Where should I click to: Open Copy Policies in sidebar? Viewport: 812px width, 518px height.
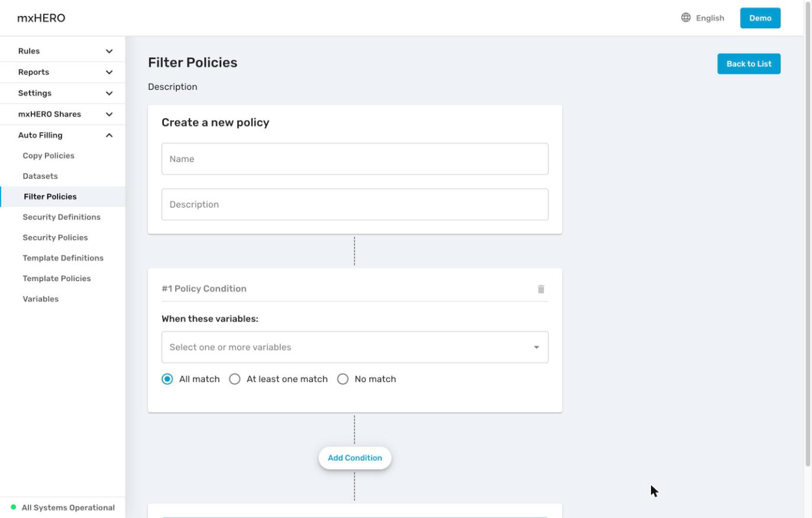pos(49,156)
